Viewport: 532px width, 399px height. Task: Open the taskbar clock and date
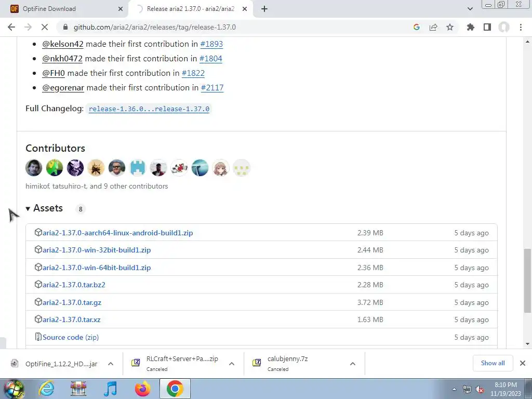coord(506,389)
